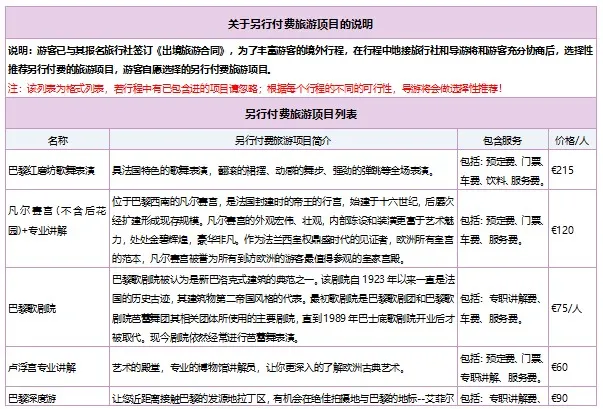Click the €120 price for 凡尔赛宫
This screenshot has height=409, width=603.
pyautogui.click(x=566, y=228)
